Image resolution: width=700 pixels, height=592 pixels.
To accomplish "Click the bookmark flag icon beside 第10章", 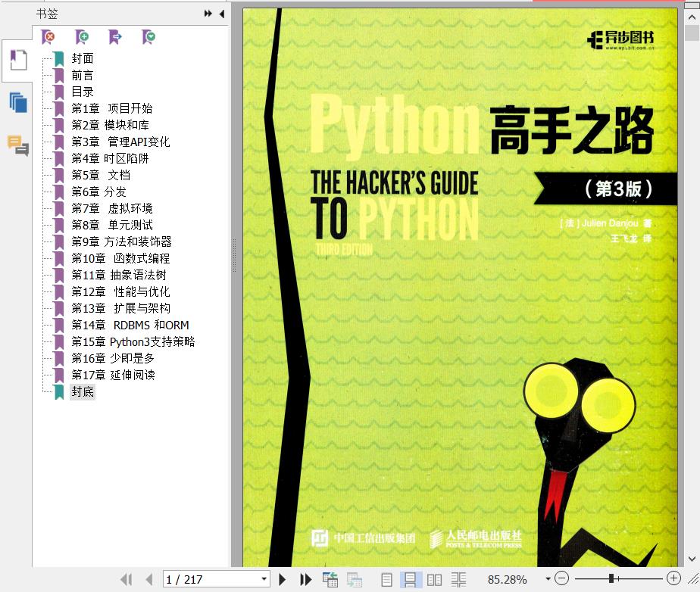I will click(59, 258).
